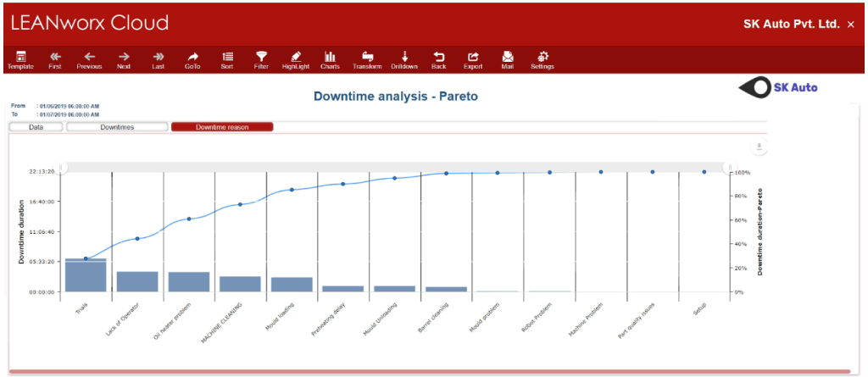This screenshot has height=377, width=868.
Task: Go to the Previous page
Action: (x=89, y=60)
